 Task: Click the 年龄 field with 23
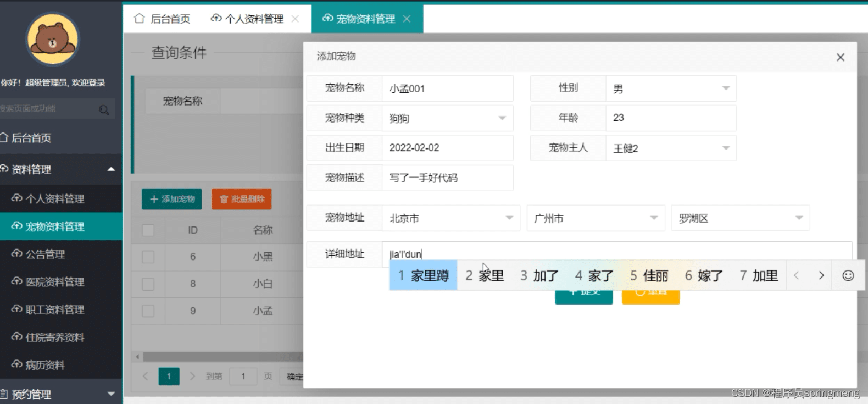(x=671, y=118)
